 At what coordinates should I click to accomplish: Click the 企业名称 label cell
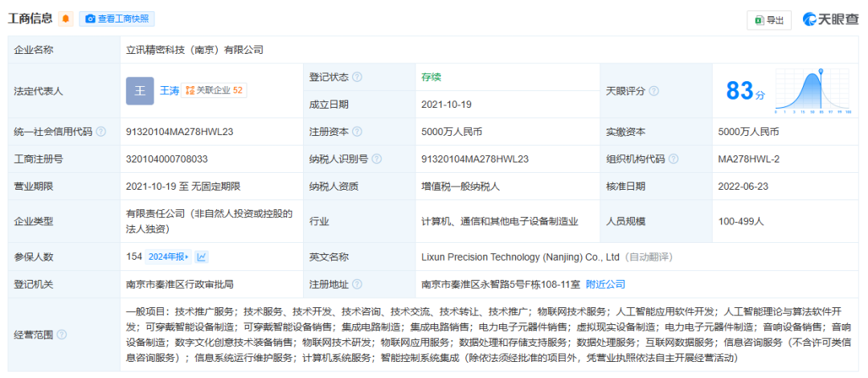tap(64, 50)
